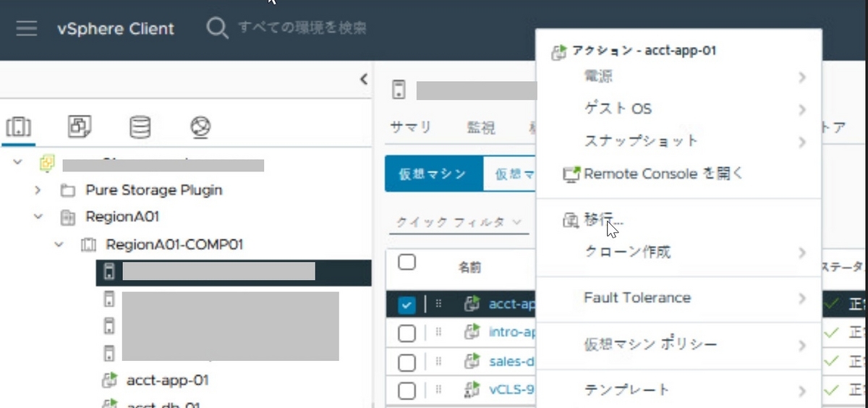Viewport: 868px width, 408px height.
Task: Click the Remote Console monitor icon
Action: pyautogui.click(x=571, y=174)
